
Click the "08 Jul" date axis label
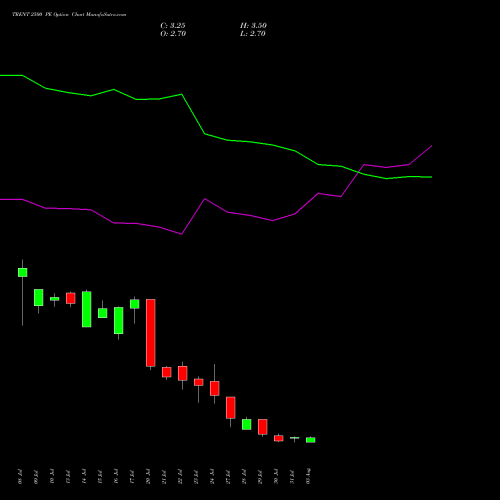click(x=20, y=476)
